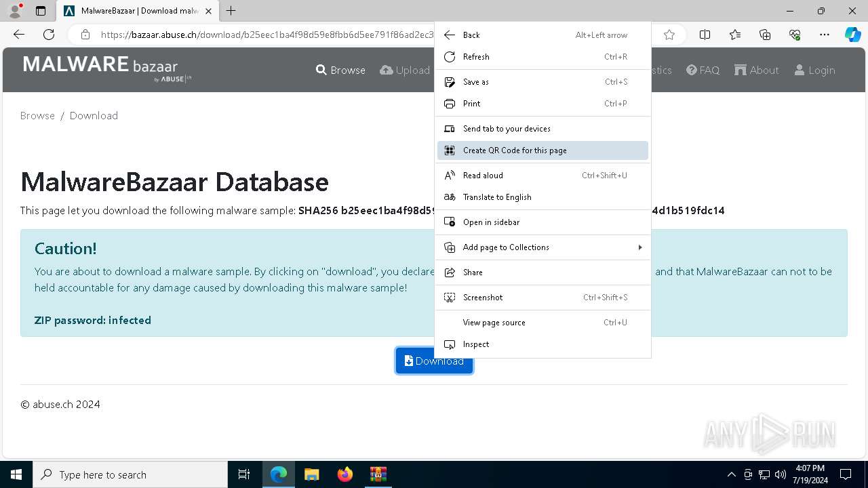The width and height of the screenshot is (868, 488).
Task: Click the profile avatar icon
Action: [16, 11]
